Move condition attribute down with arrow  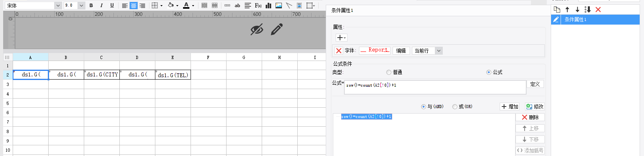[577, 10]
